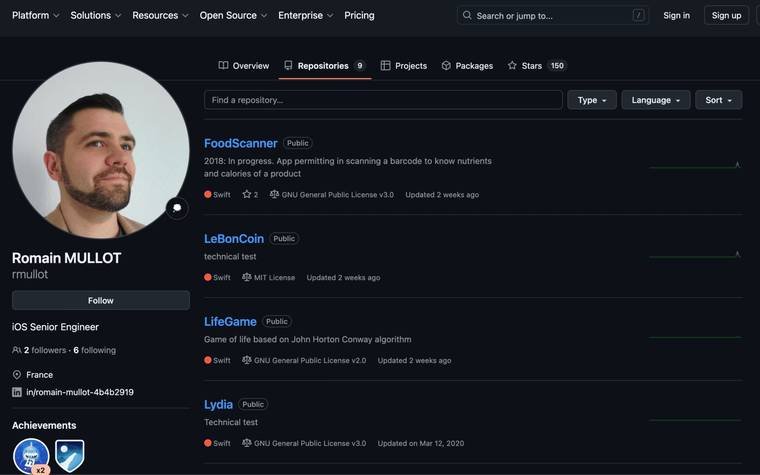Open the Language filter dropdown

coord(656,100)
